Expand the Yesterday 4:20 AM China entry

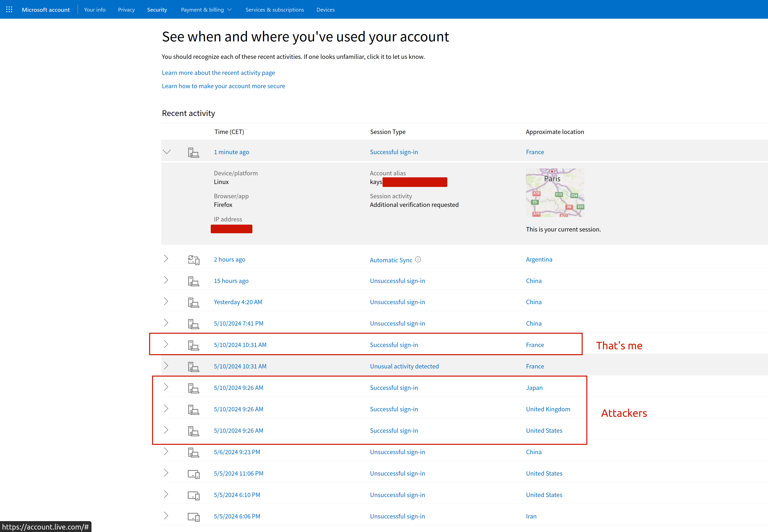pyautogui.click(x=166, y=301)
